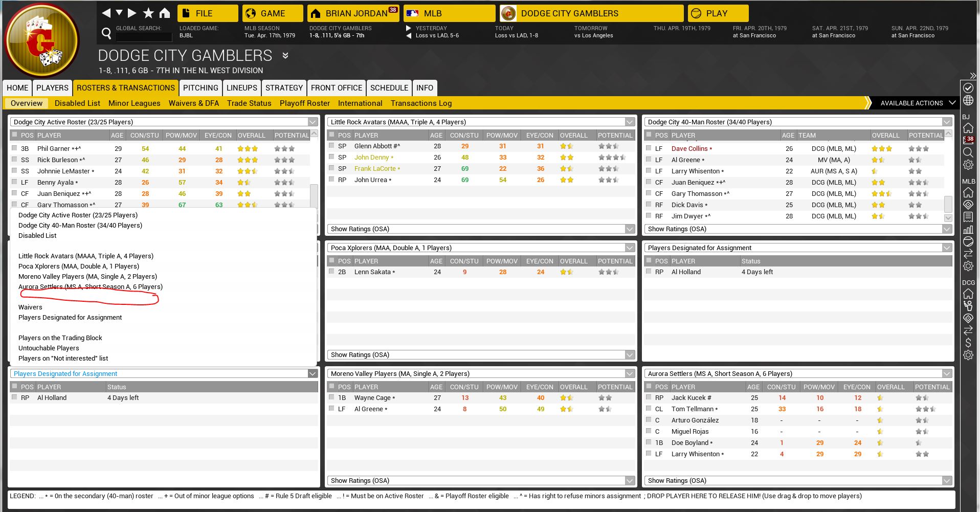This screenshot has width=980, height=512.
Task: Click the star bookmark icon
Action: click(148, 13)
